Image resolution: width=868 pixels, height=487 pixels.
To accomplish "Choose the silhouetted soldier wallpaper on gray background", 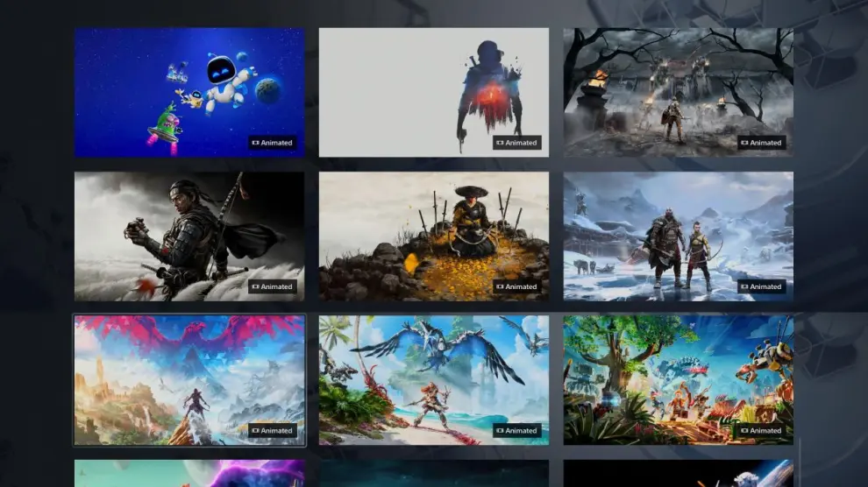I will (433, 92).
